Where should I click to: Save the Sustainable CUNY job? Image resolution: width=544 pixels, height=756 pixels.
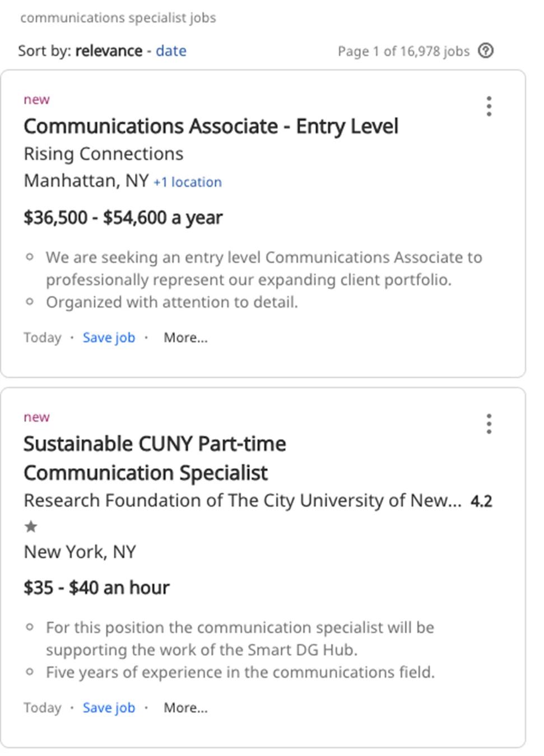click(109, 708)
